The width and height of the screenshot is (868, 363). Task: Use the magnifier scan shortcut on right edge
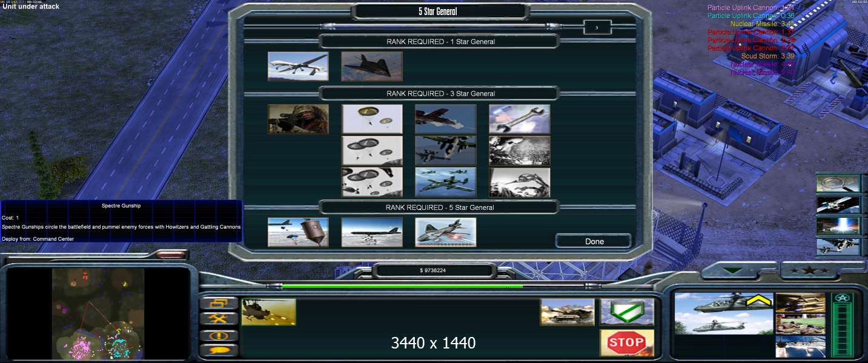[838, 183]
